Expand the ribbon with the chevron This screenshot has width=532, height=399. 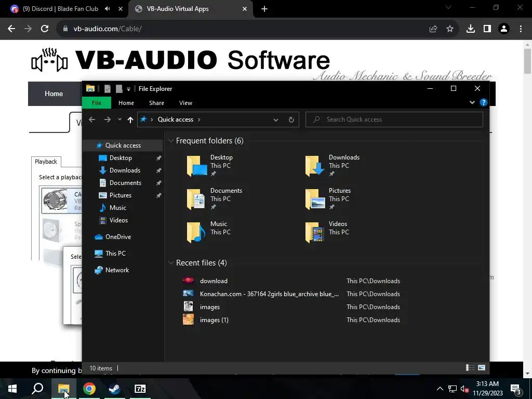click(472, 102)
